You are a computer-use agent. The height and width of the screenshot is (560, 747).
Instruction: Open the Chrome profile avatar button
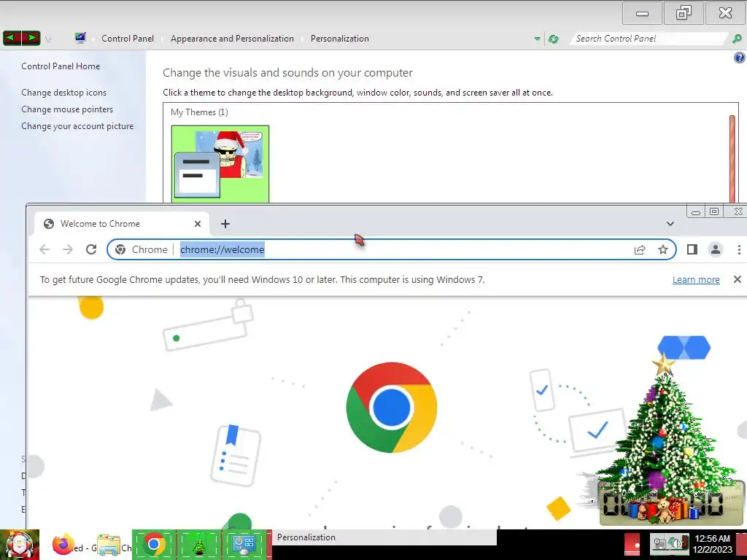coord(715,249)
